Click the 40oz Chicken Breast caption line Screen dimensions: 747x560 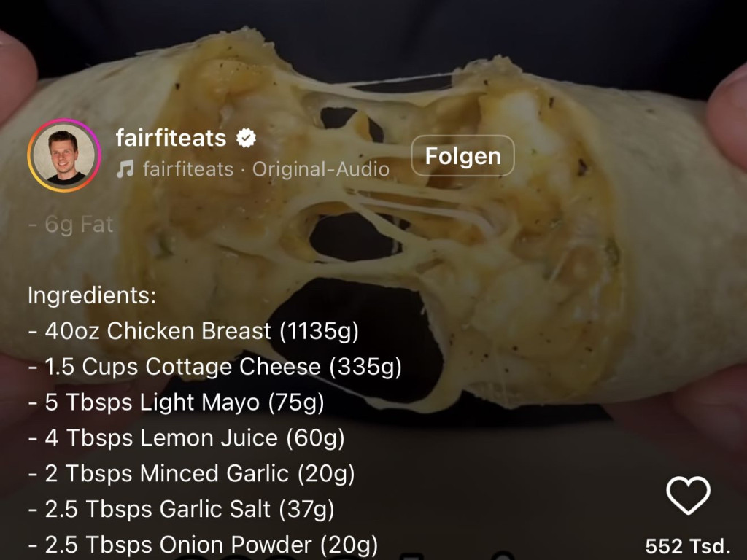pos(193,331)
